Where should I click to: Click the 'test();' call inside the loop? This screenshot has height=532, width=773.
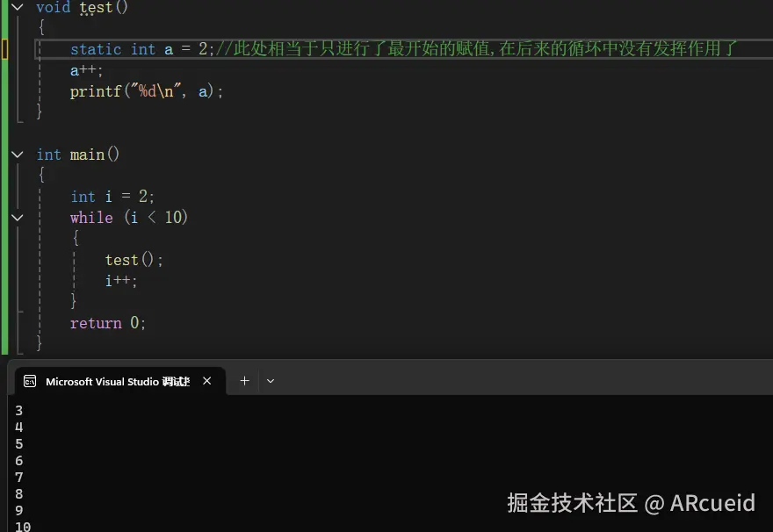click(x=134, y=260)
